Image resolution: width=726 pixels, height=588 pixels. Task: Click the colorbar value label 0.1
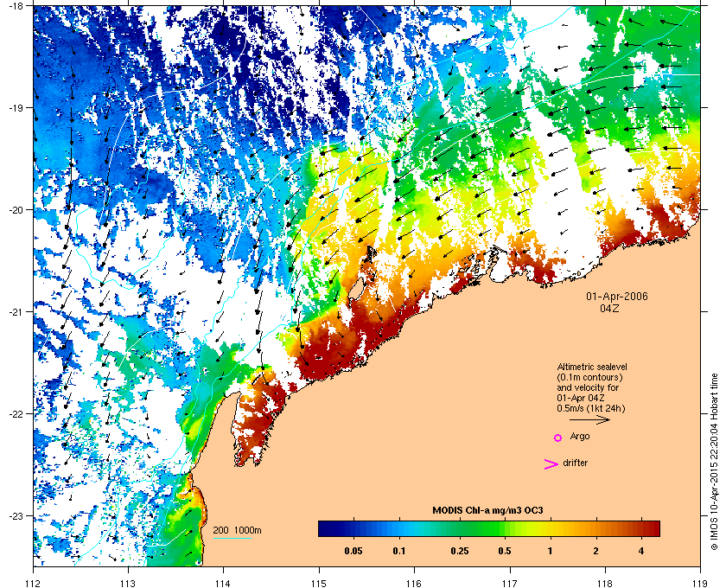399,552
